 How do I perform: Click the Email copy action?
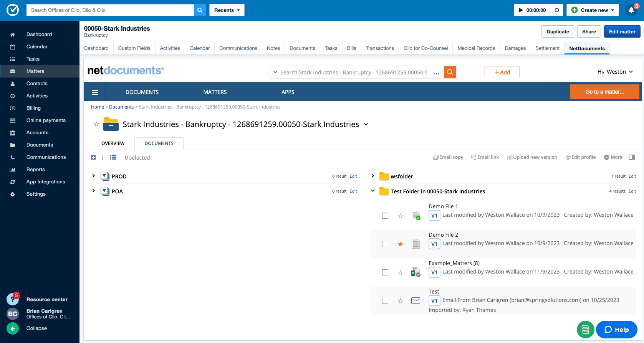[448, 157]
